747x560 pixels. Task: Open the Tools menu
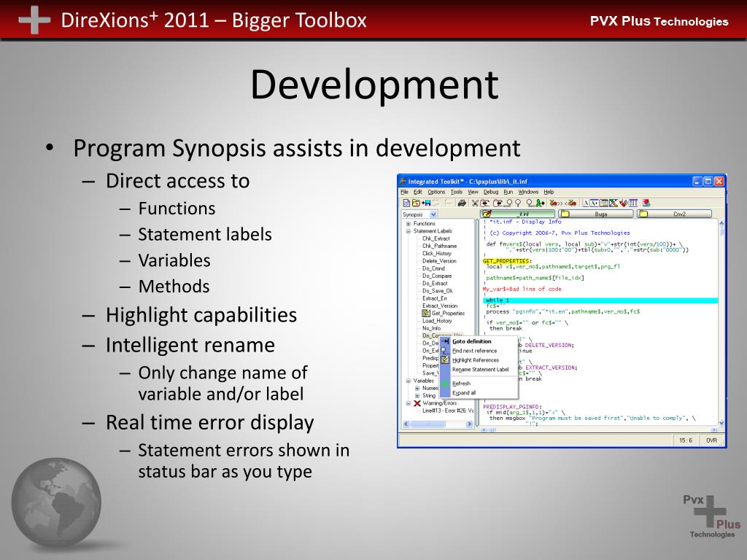click(x=457, y=192)
